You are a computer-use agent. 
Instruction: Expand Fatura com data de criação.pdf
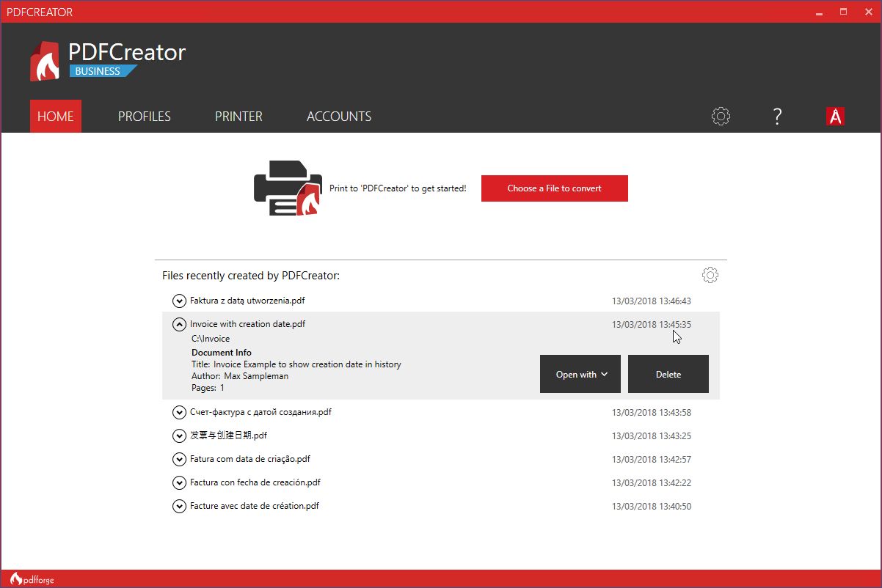[179, 459]
